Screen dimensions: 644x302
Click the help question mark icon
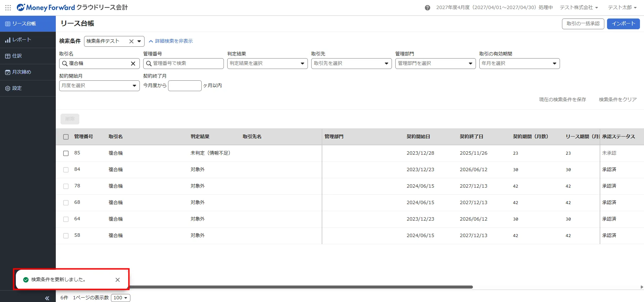[427, 8]
